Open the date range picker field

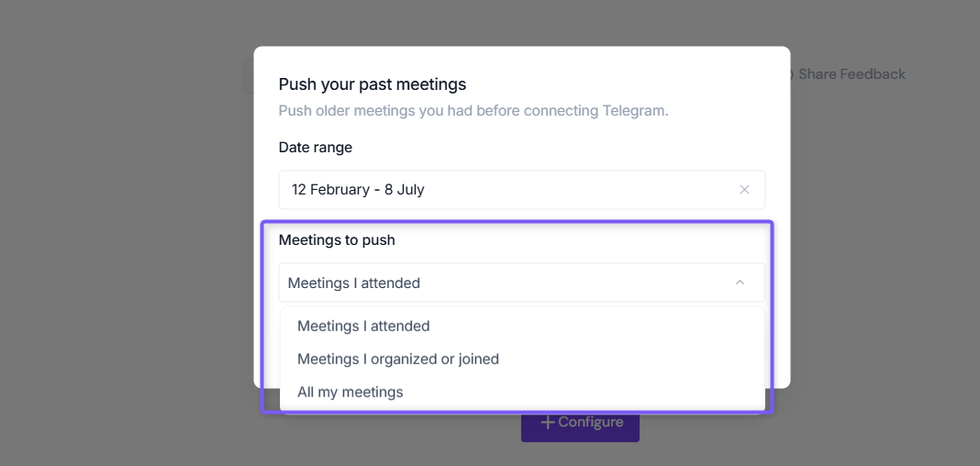coord(522,190)
